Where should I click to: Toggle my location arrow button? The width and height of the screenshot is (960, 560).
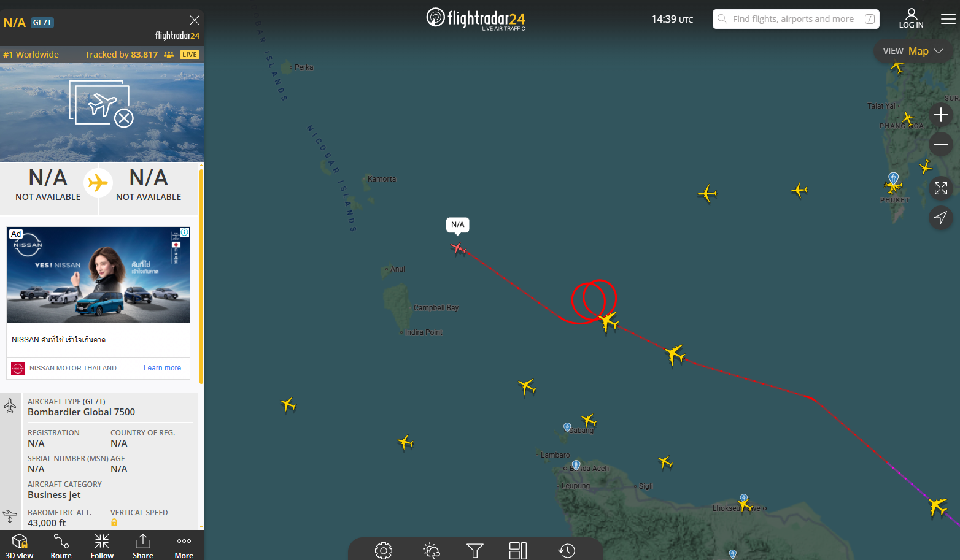point(941,217)
